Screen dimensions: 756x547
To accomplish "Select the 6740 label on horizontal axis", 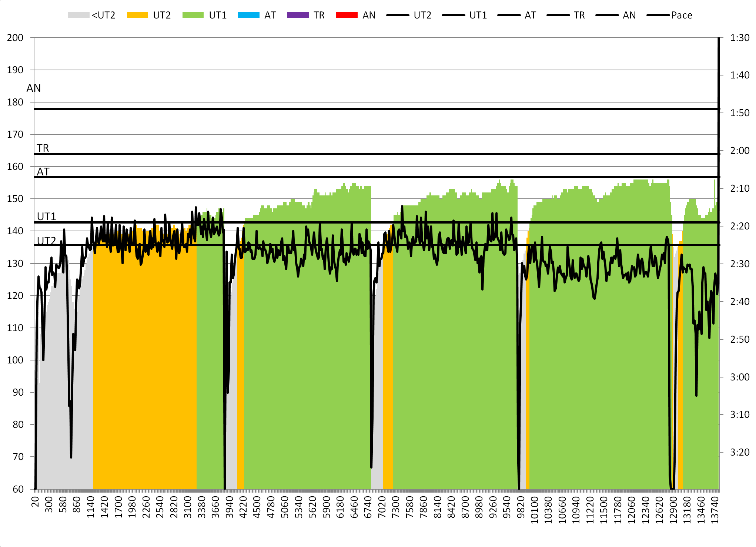I will (x=368, y=508).
